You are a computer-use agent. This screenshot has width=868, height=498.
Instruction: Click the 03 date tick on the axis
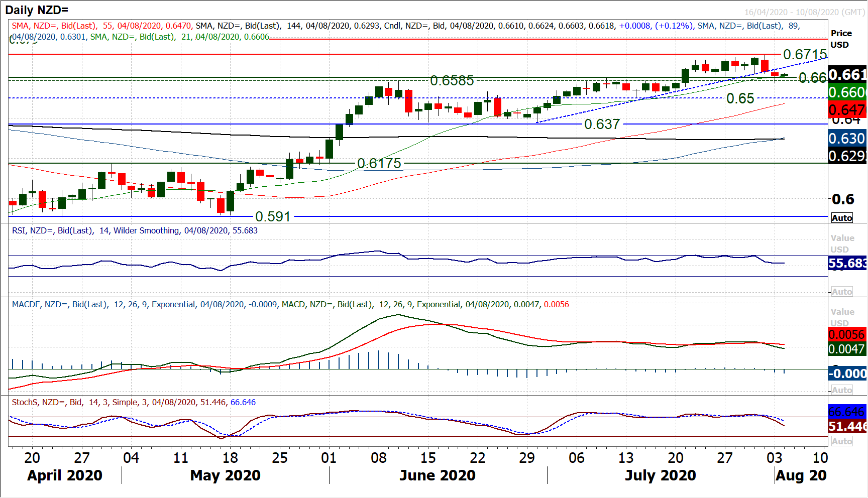tap(775, 458)
